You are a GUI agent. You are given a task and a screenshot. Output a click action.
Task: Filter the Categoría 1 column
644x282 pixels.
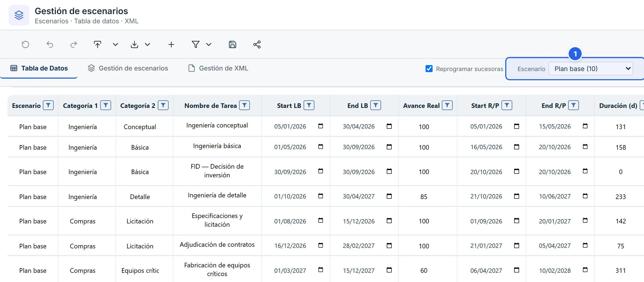point(106,105)
